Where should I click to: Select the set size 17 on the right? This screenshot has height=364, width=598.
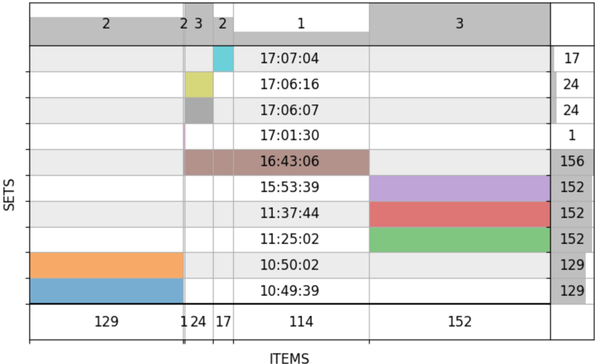click(x=571, y=58)
